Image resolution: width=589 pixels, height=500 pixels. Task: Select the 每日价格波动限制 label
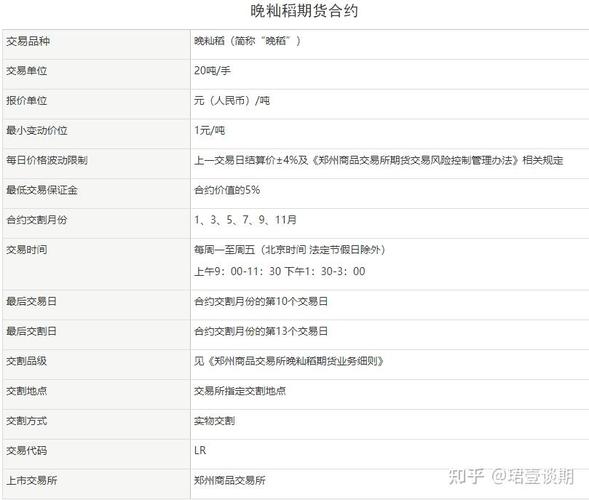pyautogui.click(x=47, y=160)
